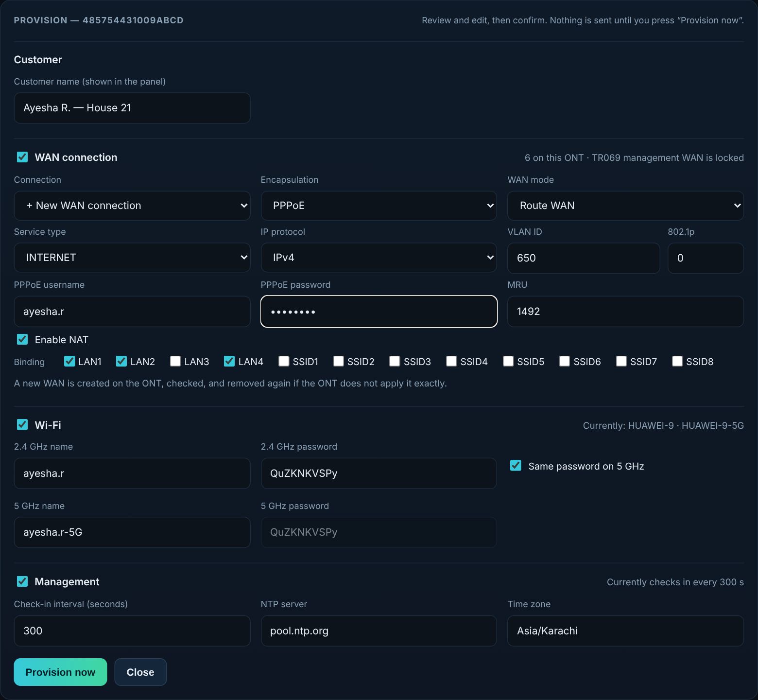Click the 'A new WAN is created' note
This screenshot has height=700, width=758.
coord(230,383)
